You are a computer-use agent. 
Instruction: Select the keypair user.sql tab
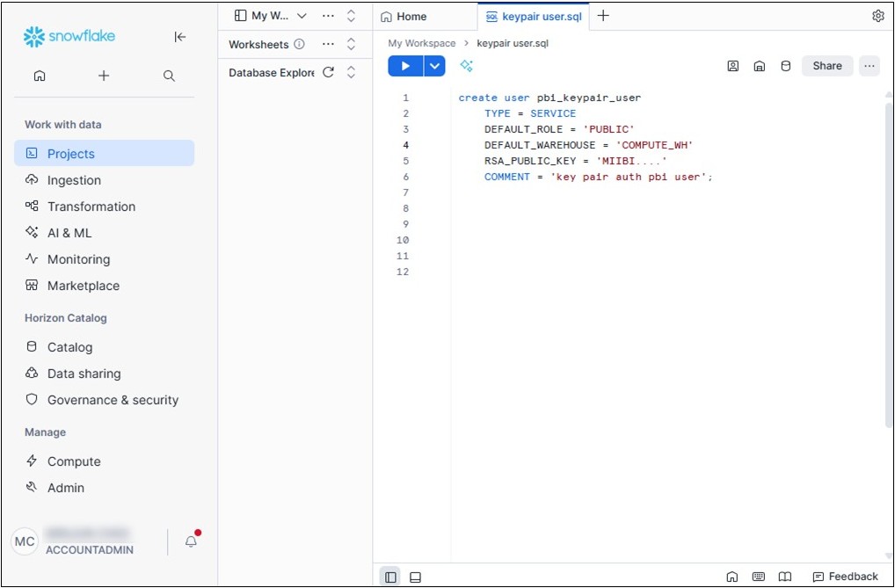point(535,16)
